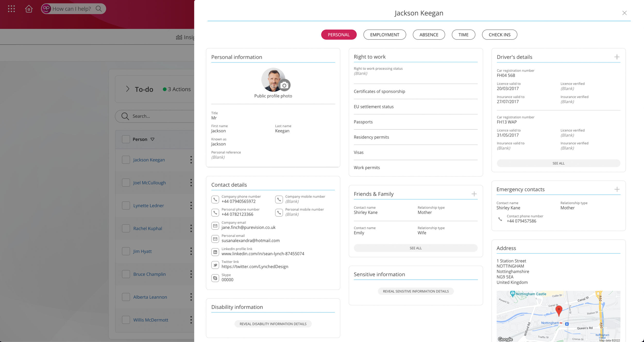Viewport: 644px width, 342px height.
Task: Add a new emergency contact
Action: point(617,189)
